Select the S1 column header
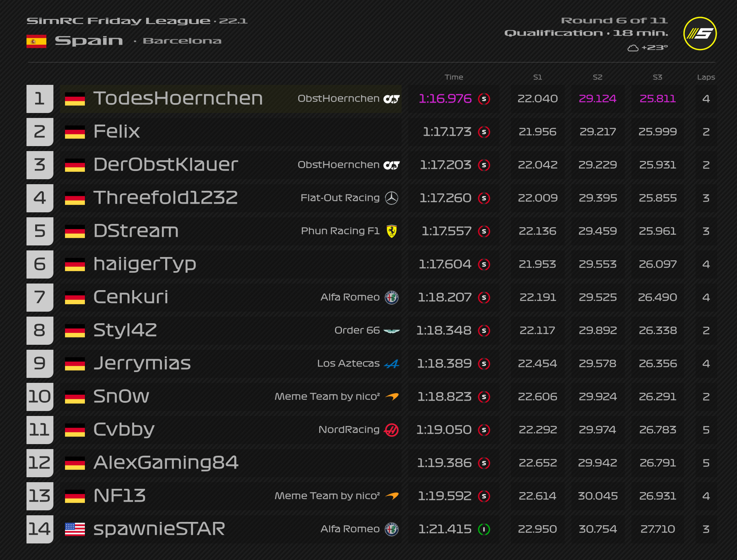The width and height of the screenshot is (737, 560). pos(537,77)
